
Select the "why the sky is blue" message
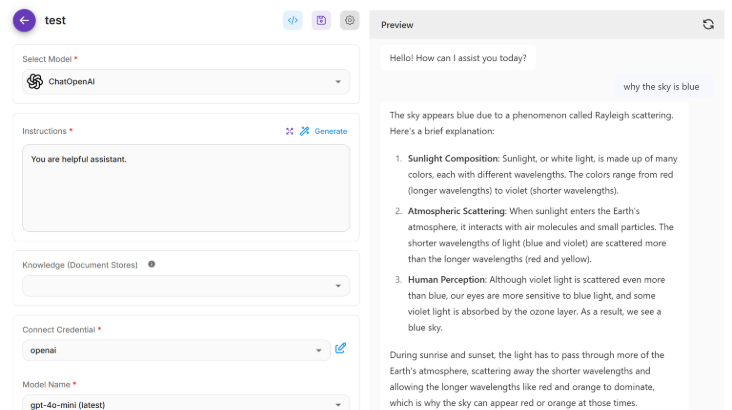[661, 87]
